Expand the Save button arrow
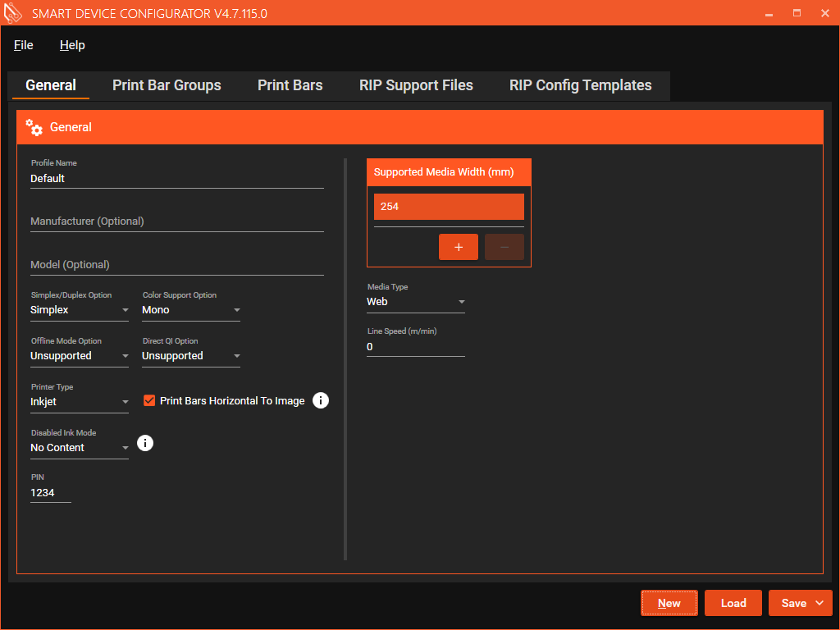 tap(819, 603)
